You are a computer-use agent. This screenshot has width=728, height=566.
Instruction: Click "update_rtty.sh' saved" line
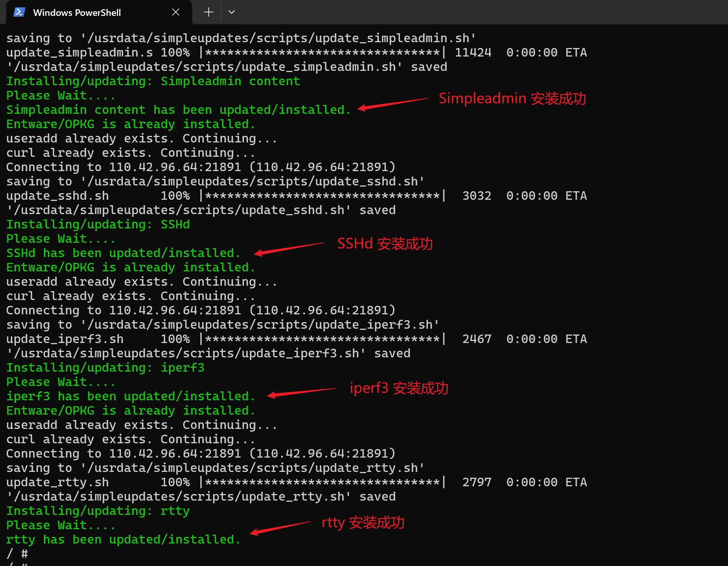(201, 497)
